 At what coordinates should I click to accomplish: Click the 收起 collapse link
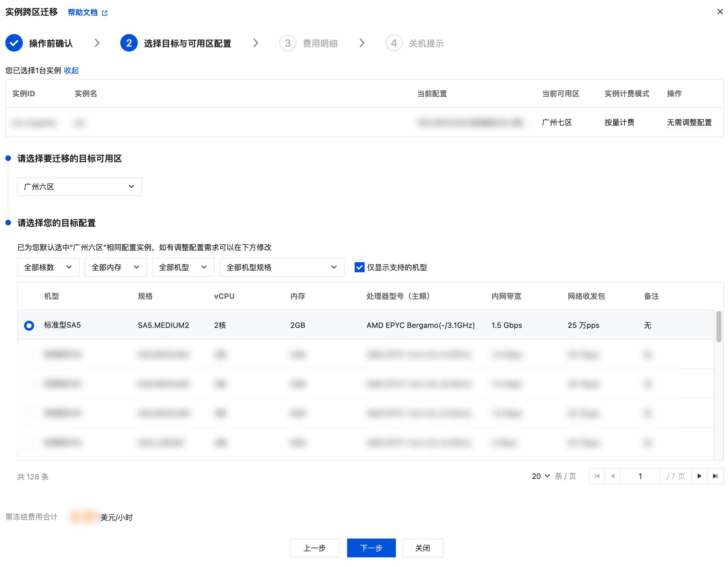[x=71, y=70]
